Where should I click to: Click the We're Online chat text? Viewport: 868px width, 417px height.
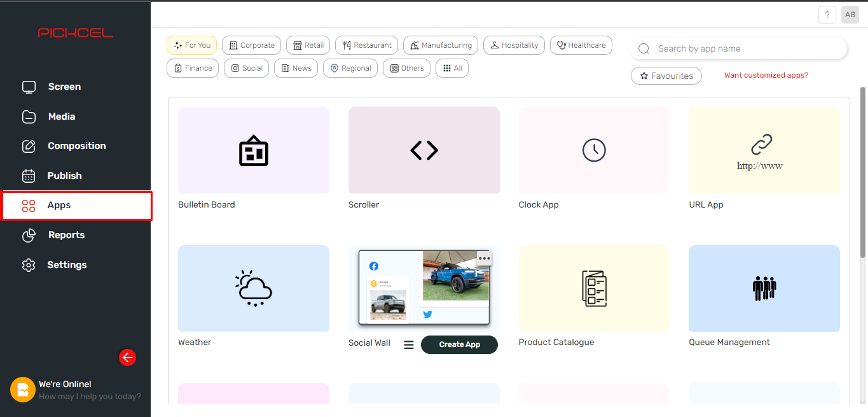pyautogui.click(x=65, y=384)
